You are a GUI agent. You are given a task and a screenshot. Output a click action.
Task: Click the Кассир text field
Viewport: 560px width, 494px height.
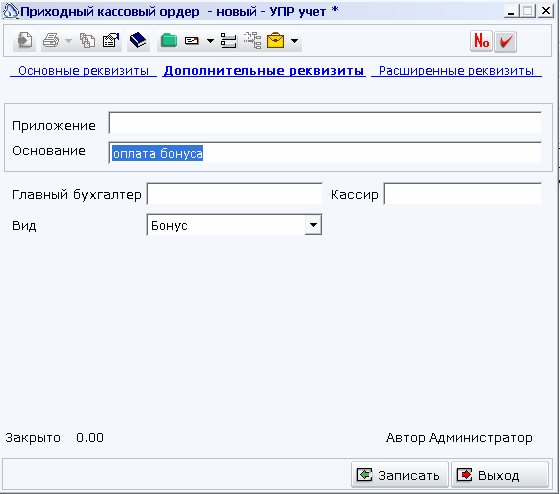click(x=462, y=194)
